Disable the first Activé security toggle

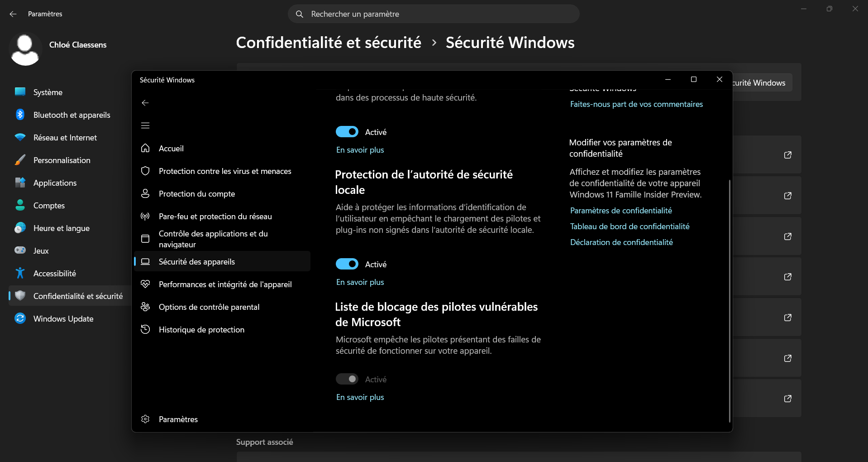click(347, 131)
